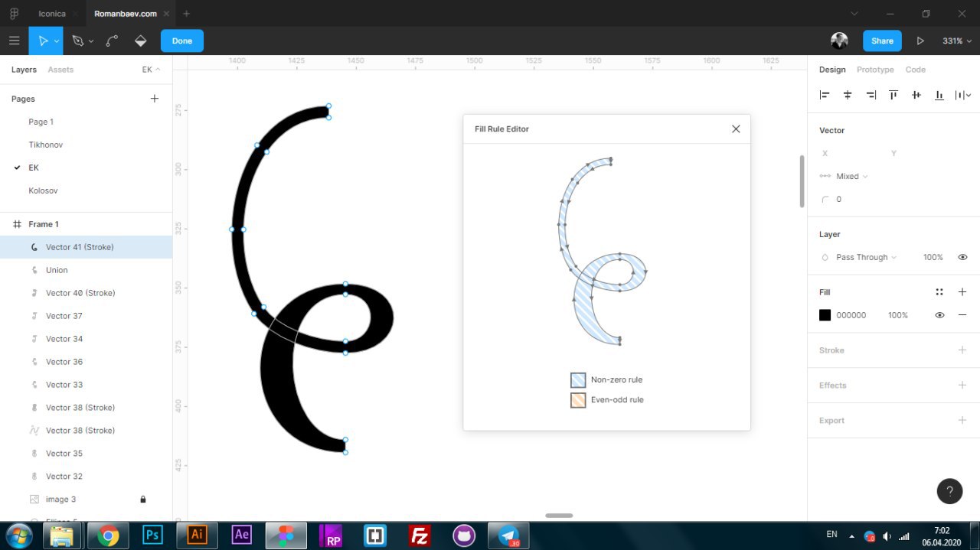Open FileZilla from the taskbar
The height and width of the screenshot is (550, 980).
420,535
